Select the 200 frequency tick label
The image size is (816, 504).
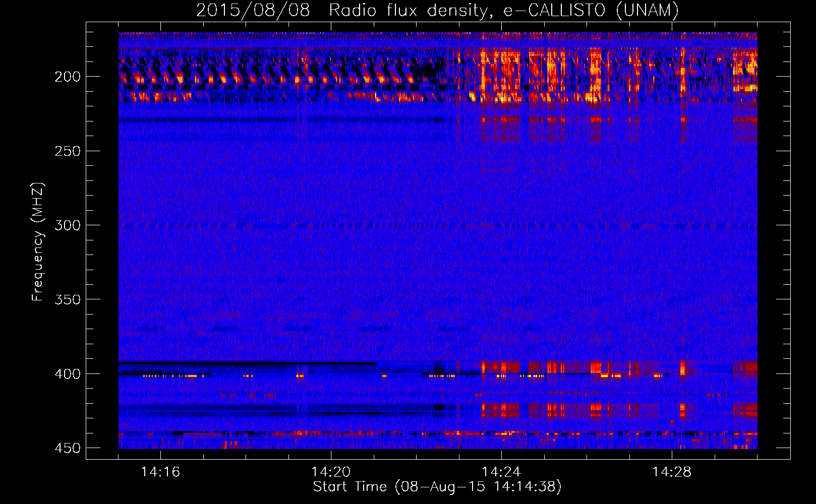(68, 77)
